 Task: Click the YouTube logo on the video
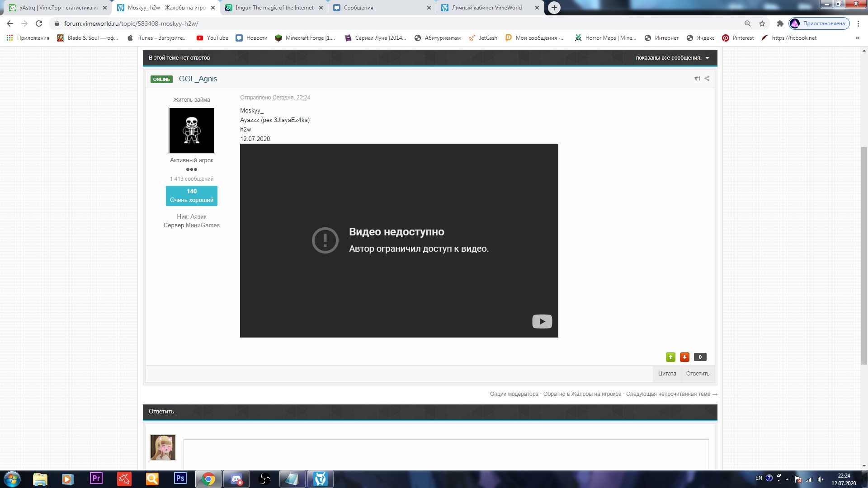tap(542, 321)
